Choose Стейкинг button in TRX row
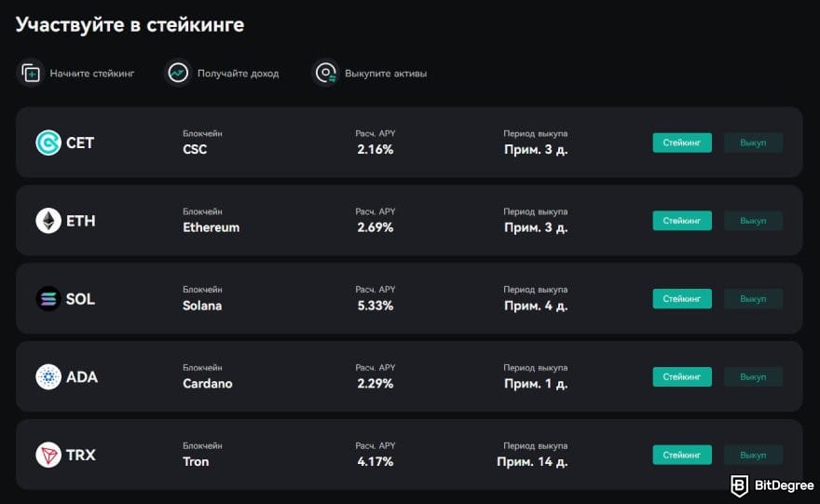 (x=682, y=455)
